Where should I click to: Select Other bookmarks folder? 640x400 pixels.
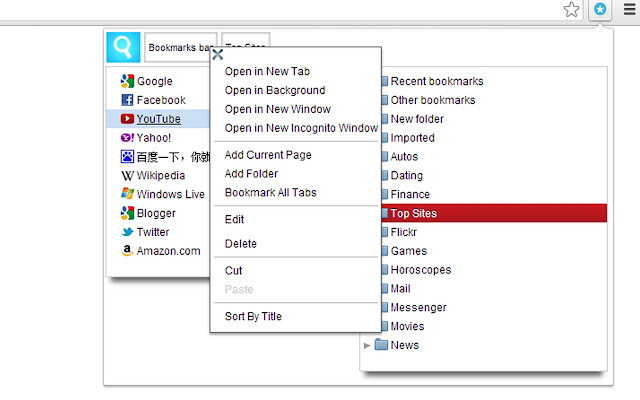tap(433, 100)
